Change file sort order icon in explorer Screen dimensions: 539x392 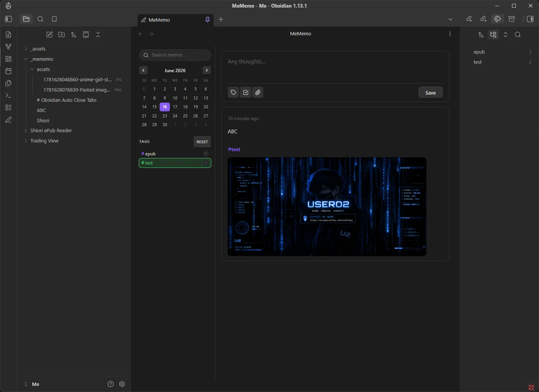(x=74, y=35)
